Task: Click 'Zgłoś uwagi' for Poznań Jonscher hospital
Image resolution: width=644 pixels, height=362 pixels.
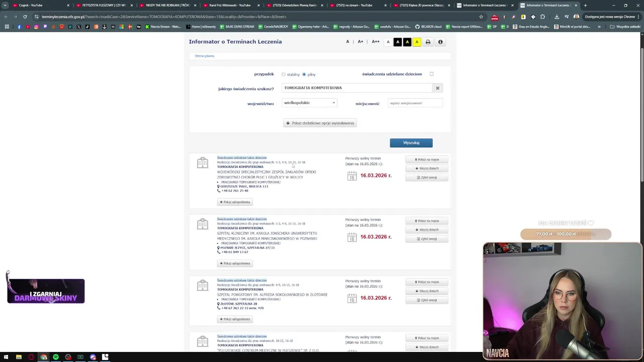Action: tap(427, 239)
